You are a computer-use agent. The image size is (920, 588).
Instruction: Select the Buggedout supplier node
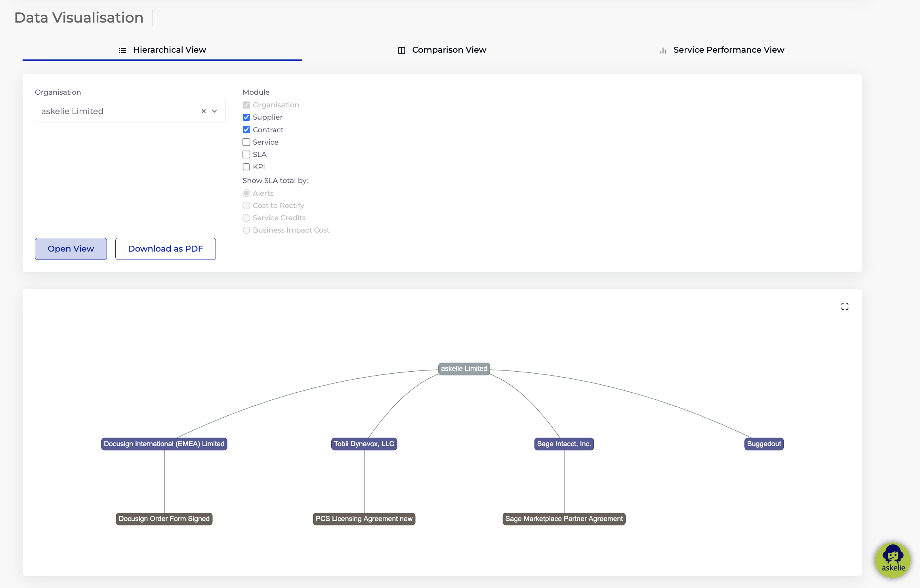[x=764, y=444]
